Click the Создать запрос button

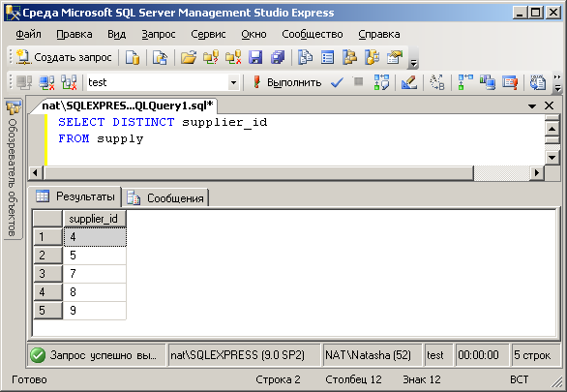(x=65, y=57)
